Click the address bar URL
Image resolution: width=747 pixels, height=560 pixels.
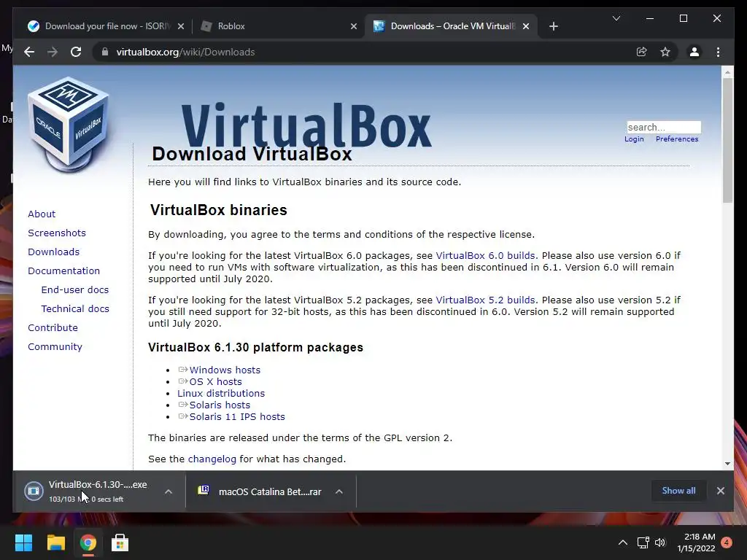click(x=185, y=52)
